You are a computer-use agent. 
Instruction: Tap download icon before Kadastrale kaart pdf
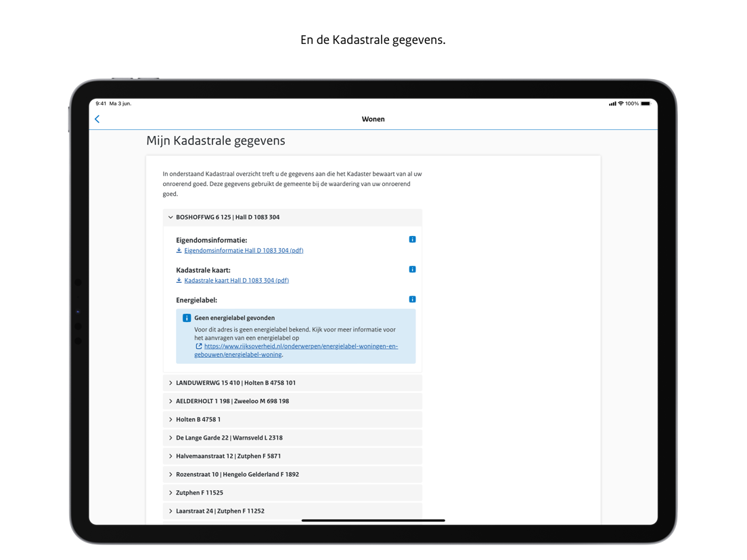179,281
